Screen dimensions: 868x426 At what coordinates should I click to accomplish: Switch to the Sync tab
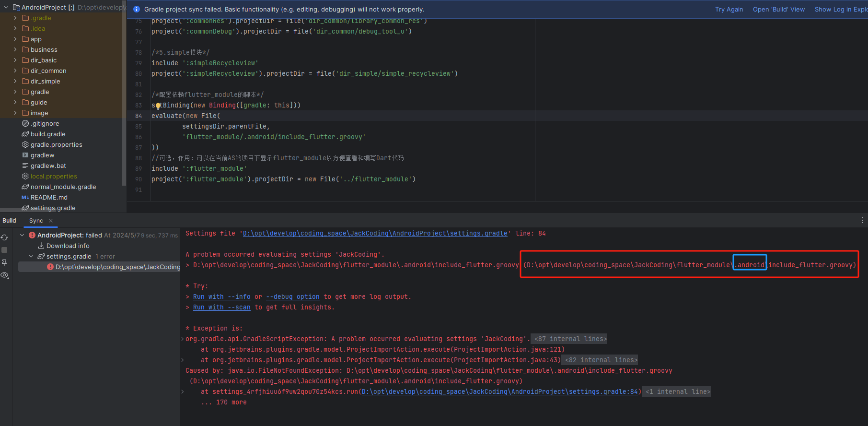coord(36,221)
